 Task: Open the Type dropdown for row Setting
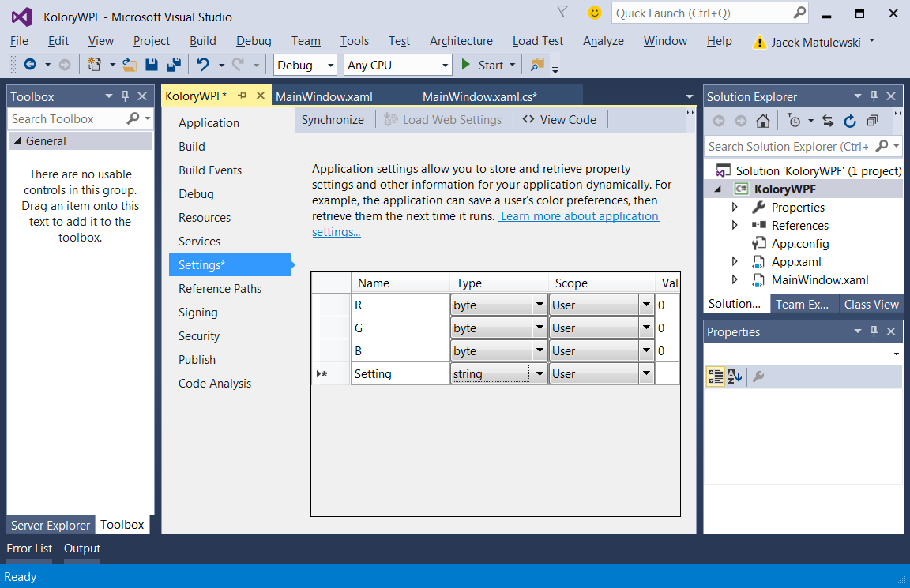[540, 374]
